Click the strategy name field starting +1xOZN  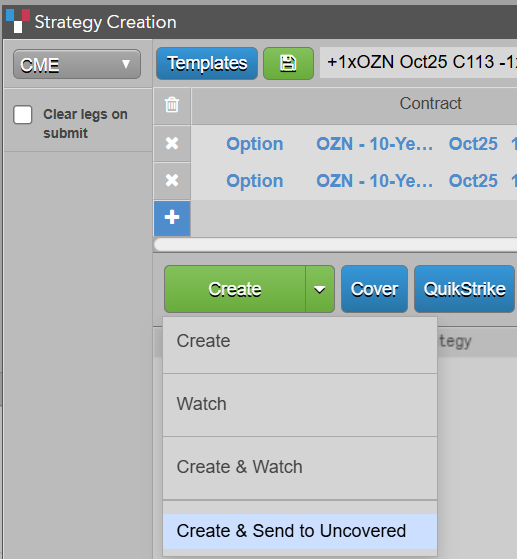click(419, 62)
